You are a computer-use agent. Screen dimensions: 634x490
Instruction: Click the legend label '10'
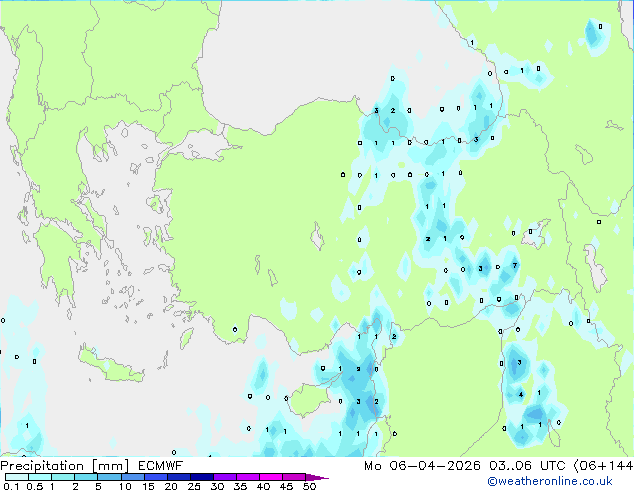125,486
